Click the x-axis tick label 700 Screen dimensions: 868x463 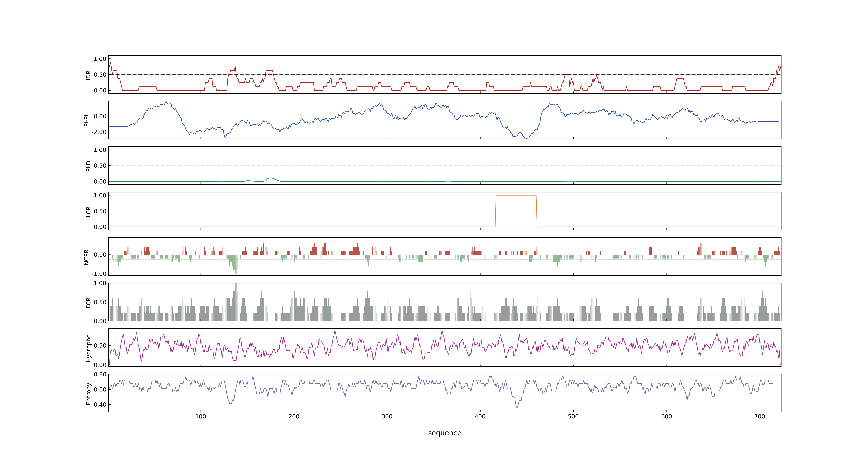point(760,416)
